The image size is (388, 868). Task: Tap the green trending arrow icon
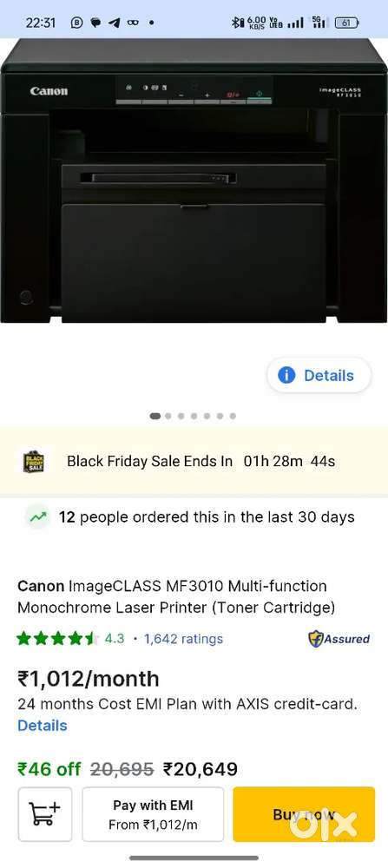tap(38, 517)
